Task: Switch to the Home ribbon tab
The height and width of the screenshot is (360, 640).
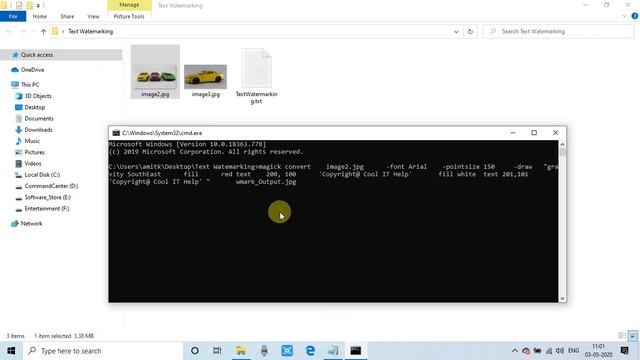Action: (x=40, y=16)
